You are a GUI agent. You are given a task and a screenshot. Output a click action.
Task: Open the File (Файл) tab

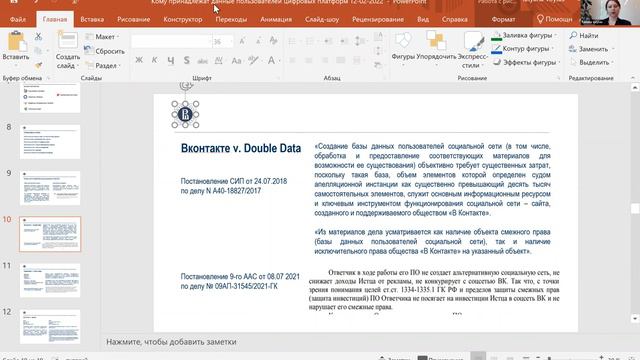click(18, 19)
